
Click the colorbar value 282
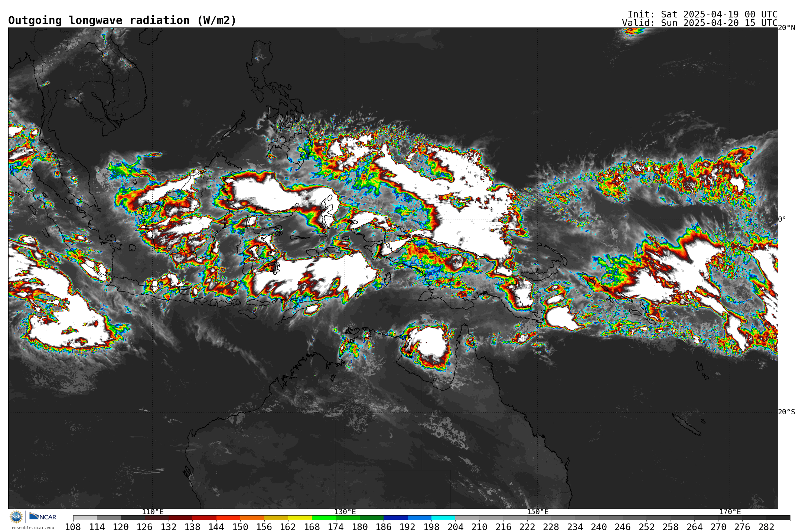[x=766, y=527]
